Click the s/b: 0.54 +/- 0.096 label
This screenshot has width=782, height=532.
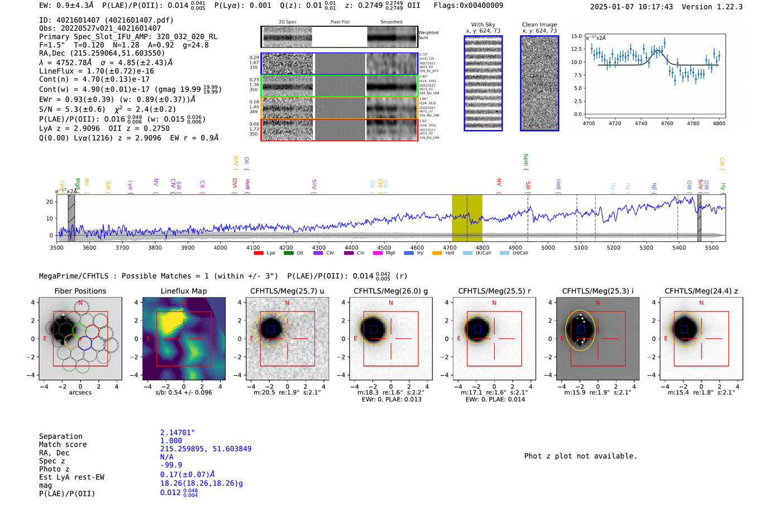click(184, 392)
